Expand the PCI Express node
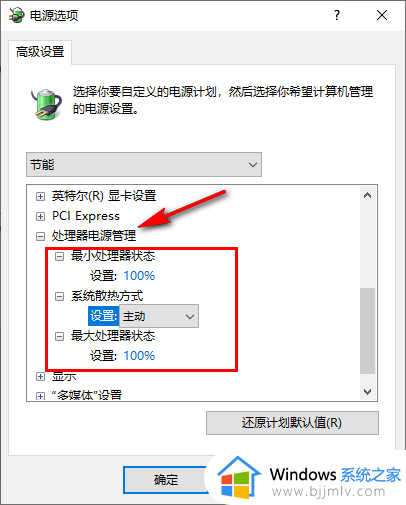The height and width of the screenshot is (505, 406). (40, 217)
